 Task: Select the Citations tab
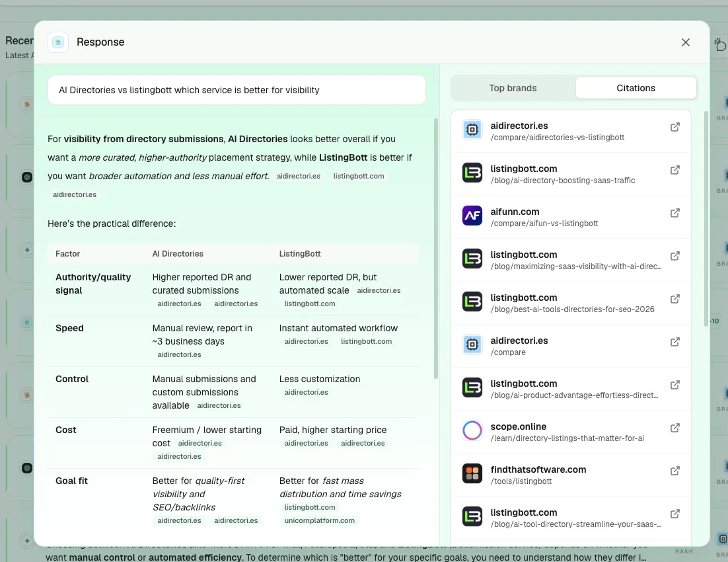tap(636, 89)
